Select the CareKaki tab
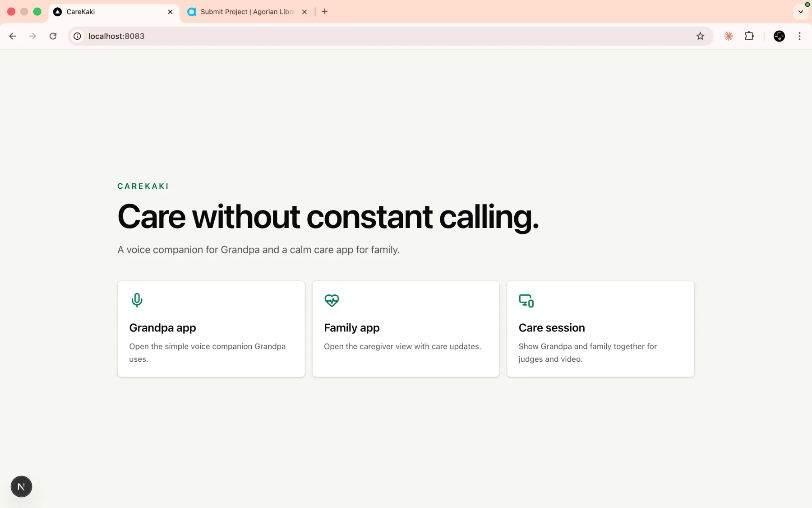 [114, 12]
